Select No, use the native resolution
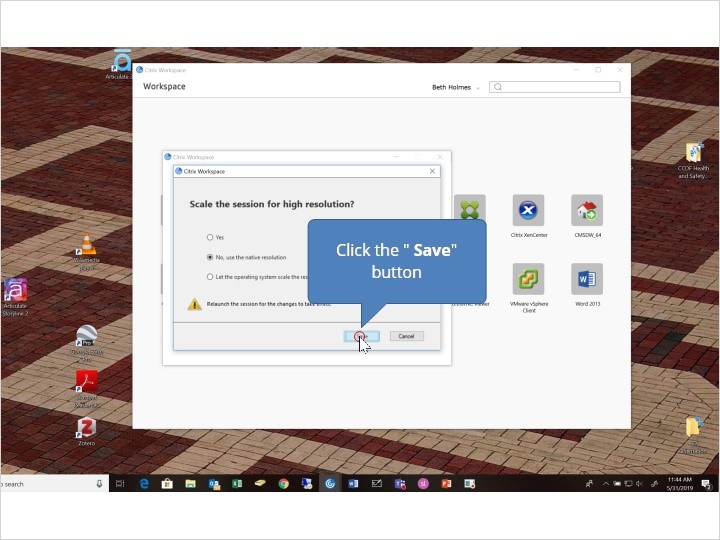The height and width of the screenshot is (540, 720). [x=210, y=257]
